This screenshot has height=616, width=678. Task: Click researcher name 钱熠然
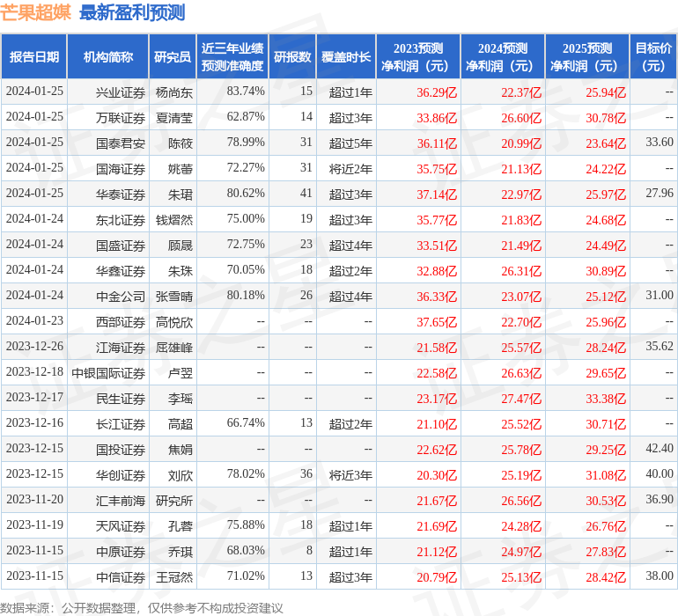[174, 220]
